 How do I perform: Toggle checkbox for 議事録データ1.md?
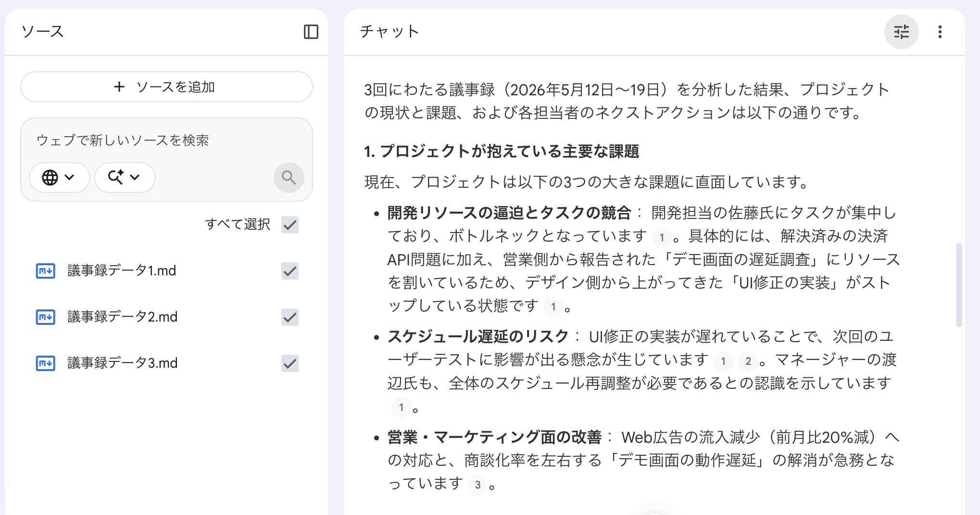click(290, 271)
